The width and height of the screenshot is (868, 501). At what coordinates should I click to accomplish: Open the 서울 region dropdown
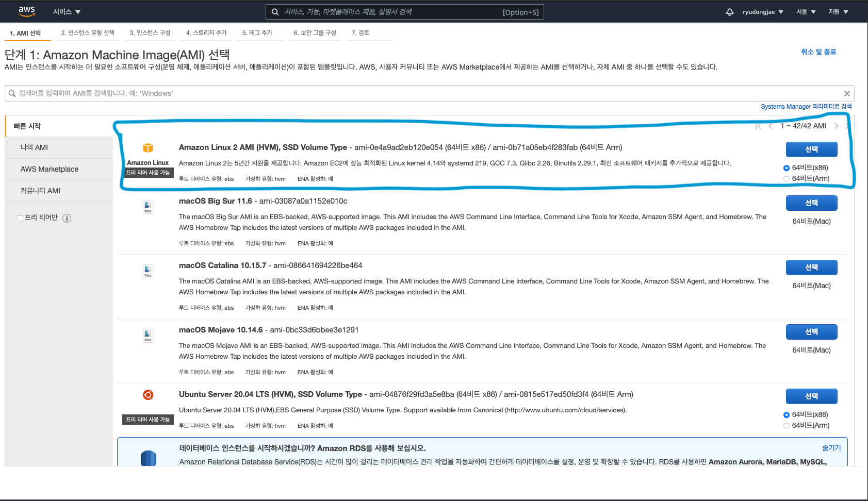(806, 12)
